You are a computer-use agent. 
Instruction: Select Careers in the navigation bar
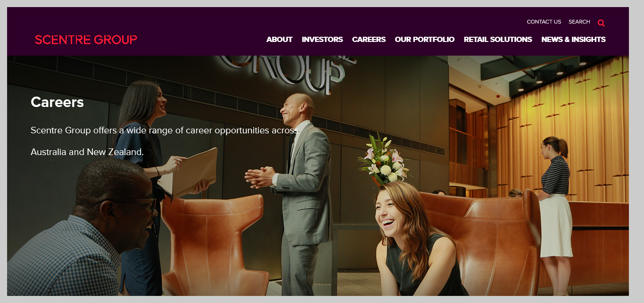click(x=369, y=40)
